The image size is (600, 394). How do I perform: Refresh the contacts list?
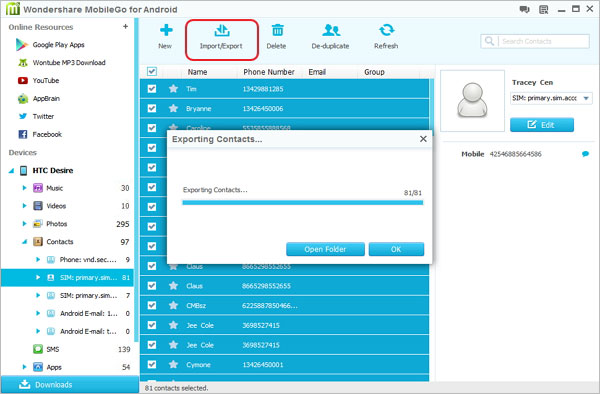click(386, 37)
